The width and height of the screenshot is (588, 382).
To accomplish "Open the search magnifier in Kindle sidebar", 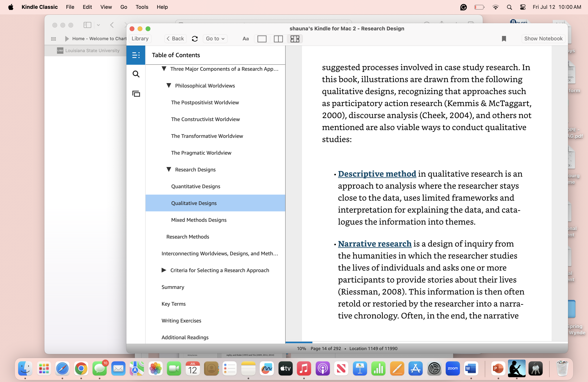I will 136,74.
